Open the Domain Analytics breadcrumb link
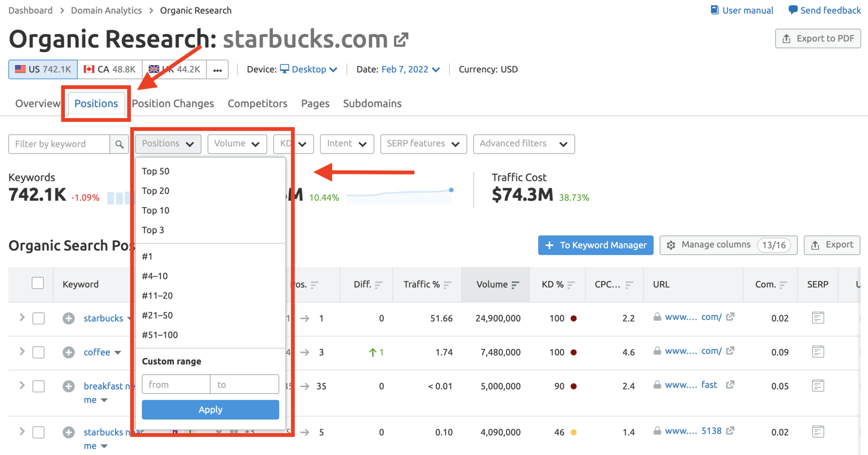The height and width of the screenshot is (455, 868). tap(106, 10)
